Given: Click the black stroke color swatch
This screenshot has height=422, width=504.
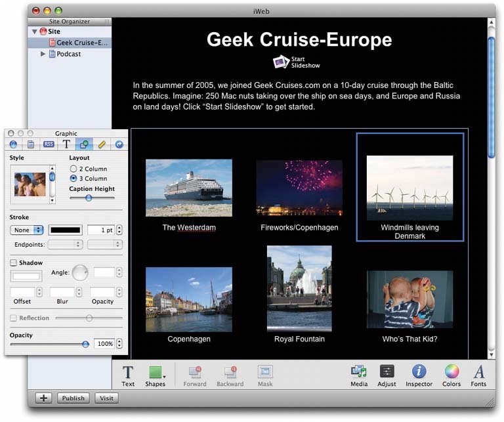Looking at the screenshot, I should (65, 230).
